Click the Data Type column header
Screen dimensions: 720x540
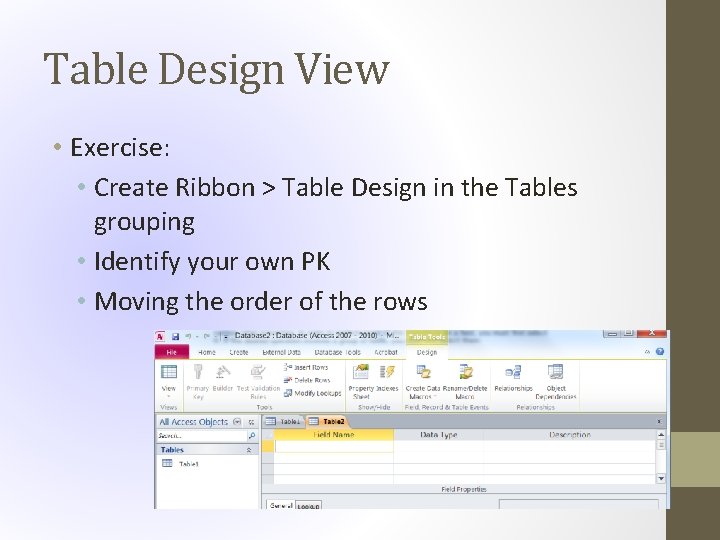439,434
